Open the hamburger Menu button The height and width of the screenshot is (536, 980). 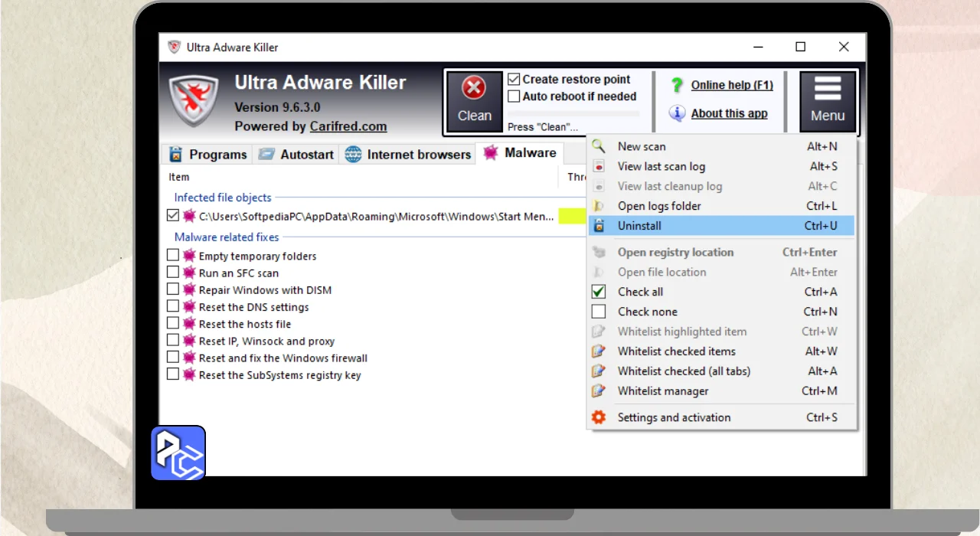(x=828, y=102)
